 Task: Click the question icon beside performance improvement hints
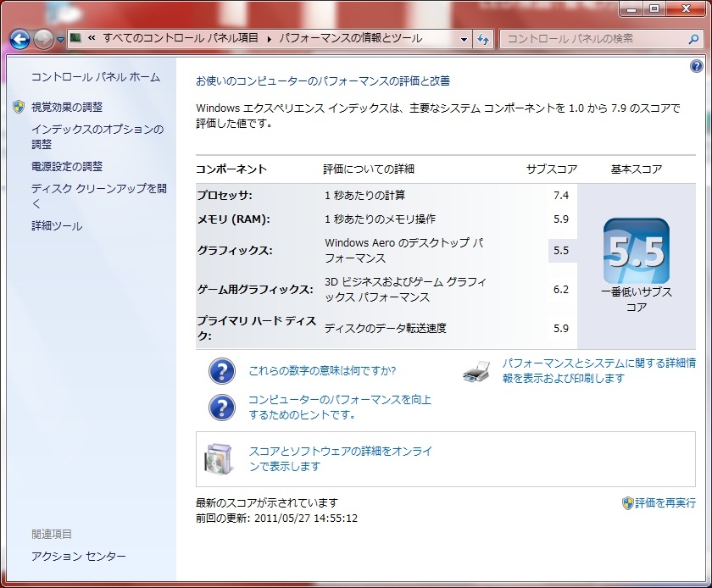221,408
